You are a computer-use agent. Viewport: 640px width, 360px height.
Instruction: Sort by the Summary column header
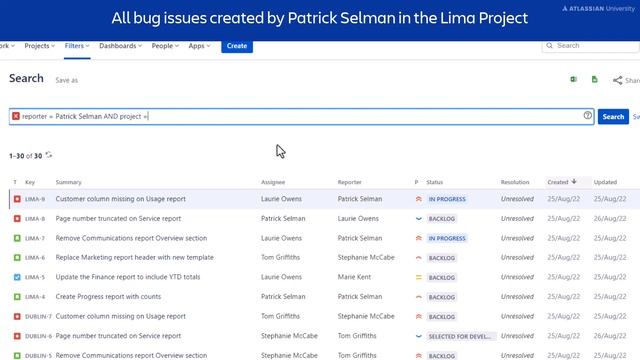(x=69, y=182)
